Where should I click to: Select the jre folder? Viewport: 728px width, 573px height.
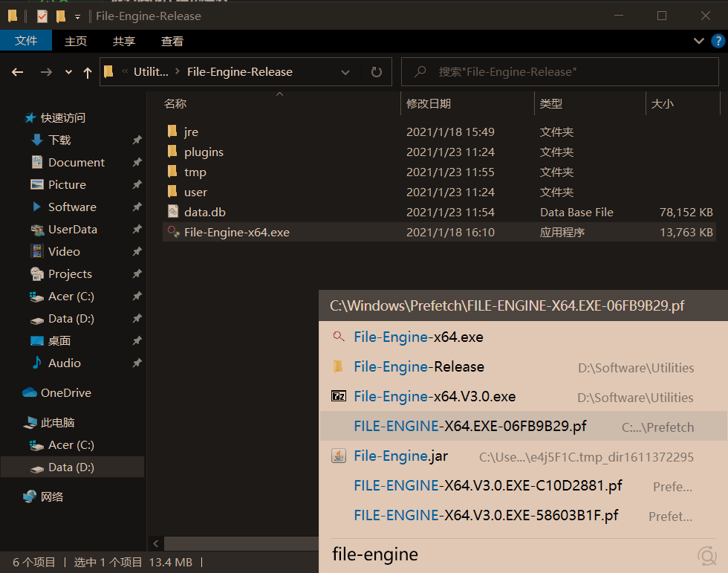pos(191,132)
